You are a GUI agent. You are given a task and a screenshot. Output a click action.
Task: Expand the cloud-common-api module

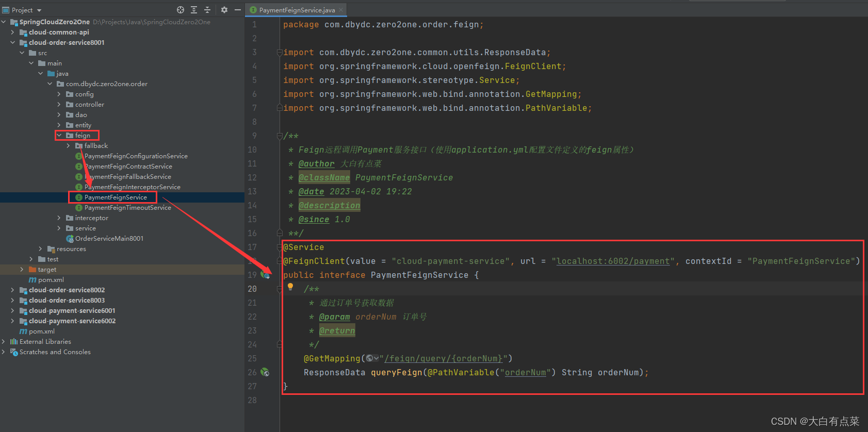(x=13, y=32)
